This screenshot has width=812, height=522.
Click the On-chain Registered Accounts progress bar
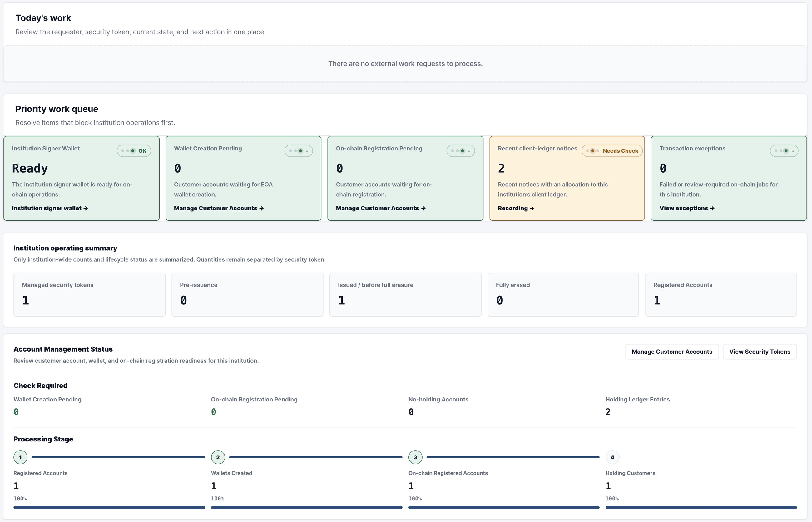click(504, 507)
